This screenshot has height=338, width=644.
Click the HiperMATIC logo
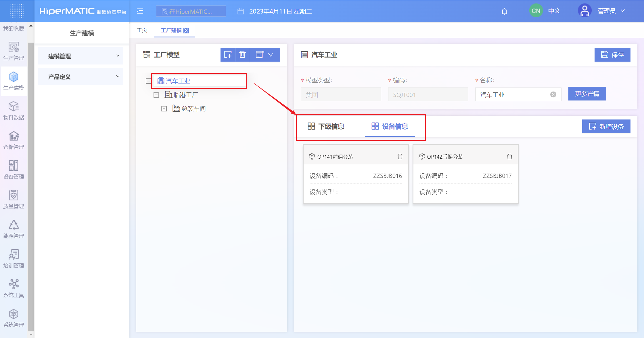tap(83, 11)
